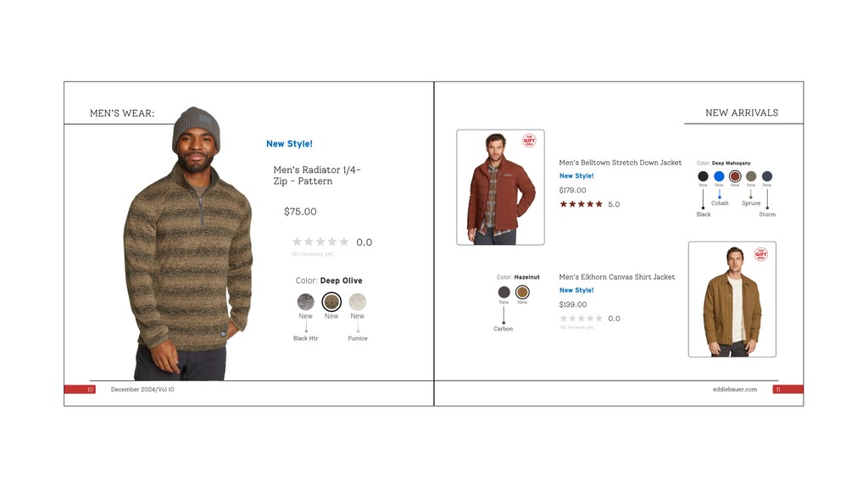868x488 pixels.
Task: Select the Black Htr color swatch
Action: 305,302
